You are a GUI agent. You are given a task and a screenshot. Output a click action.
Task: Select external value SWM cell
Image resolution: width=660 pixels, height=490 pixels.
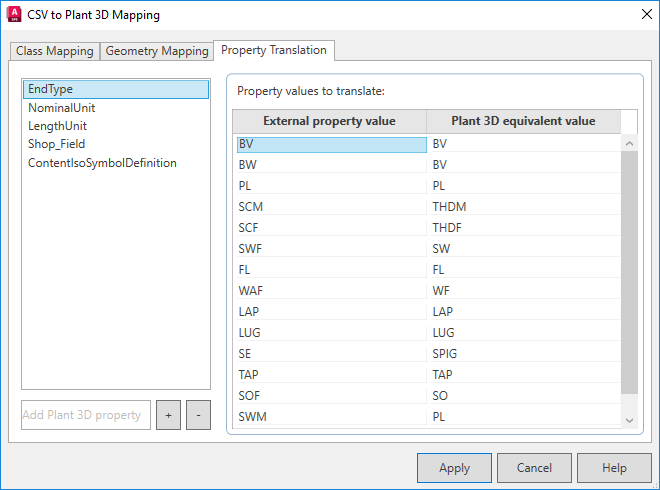pyautogui.click(x=332, y=417)
